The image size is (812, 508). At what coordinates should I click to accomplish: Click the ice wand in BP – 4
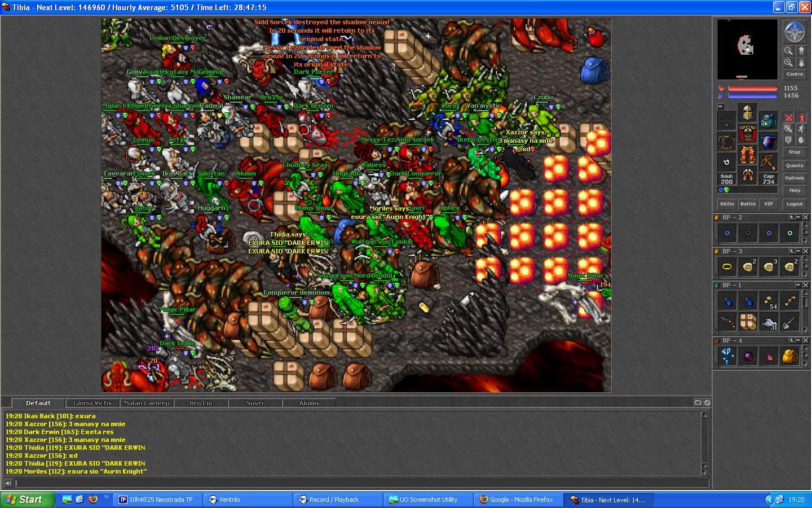point(727,356)
